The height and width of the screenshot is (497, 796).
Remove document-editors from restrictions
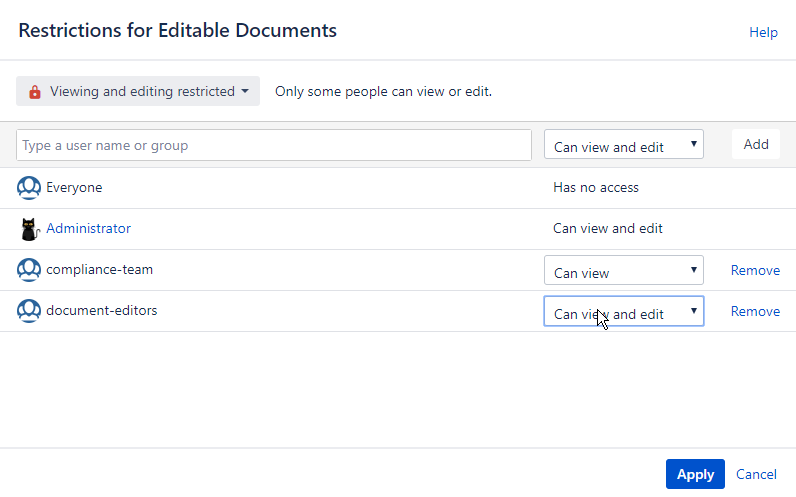pos(755,311)
